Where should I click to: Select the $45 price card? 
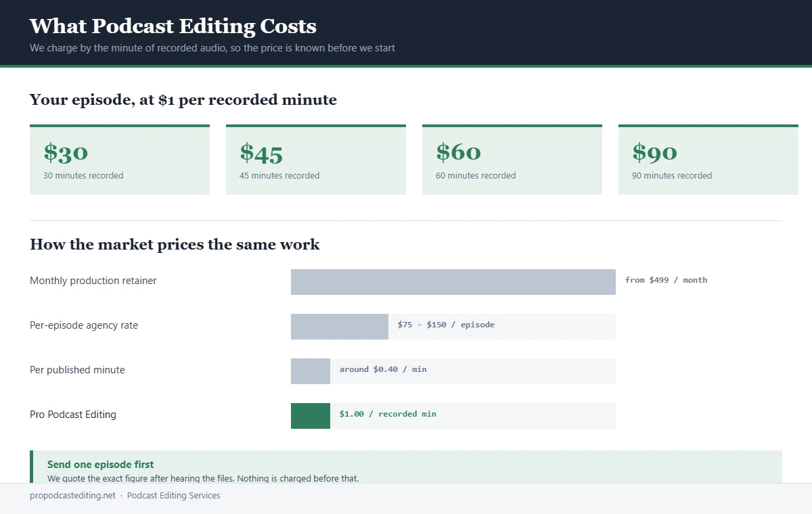[316, 160]
